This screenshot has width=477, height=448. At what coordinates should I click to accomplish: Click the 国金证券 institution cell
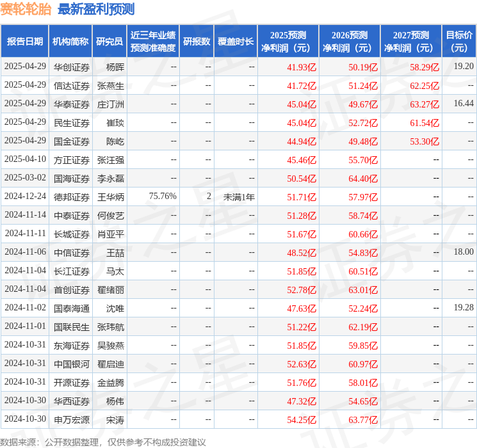72,141
